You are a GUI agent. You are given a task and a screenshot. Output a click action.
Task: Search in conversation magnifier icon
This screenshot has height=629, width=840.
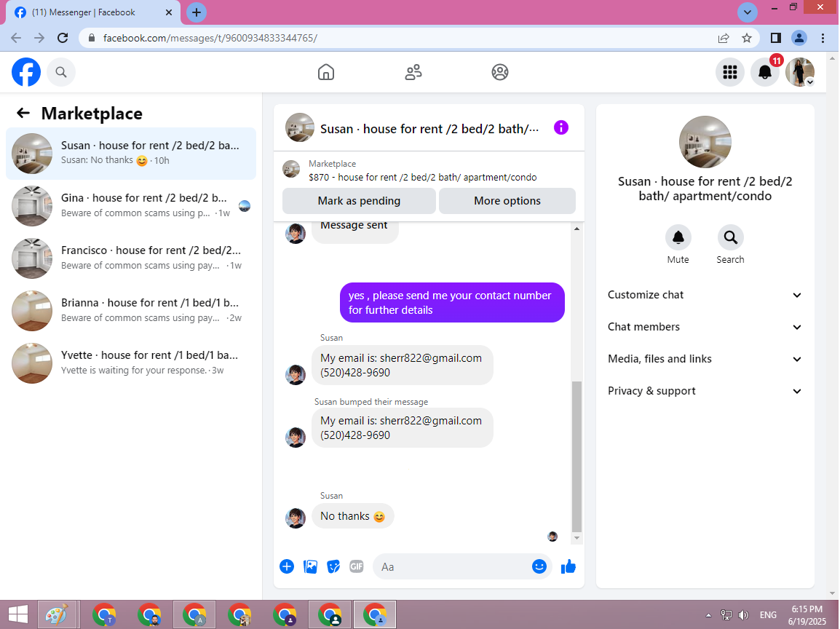click(x=730, y=237)
